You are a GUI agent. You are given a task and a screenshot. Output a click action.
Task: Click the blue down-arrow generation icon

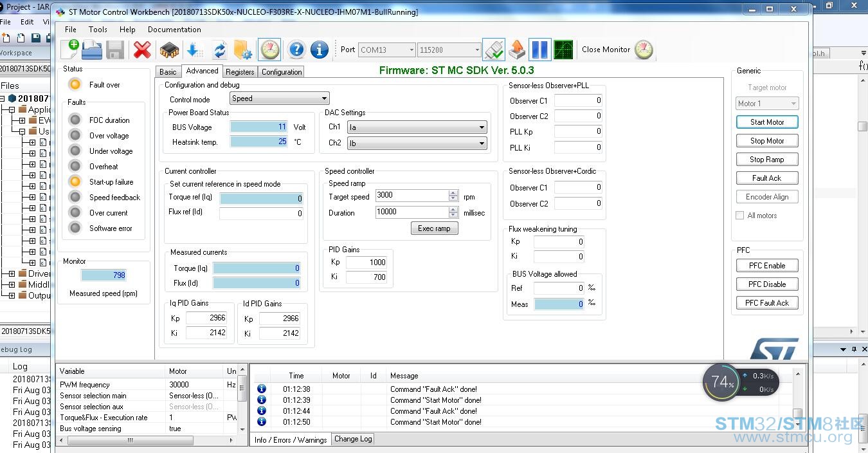(x=194, y=50)
